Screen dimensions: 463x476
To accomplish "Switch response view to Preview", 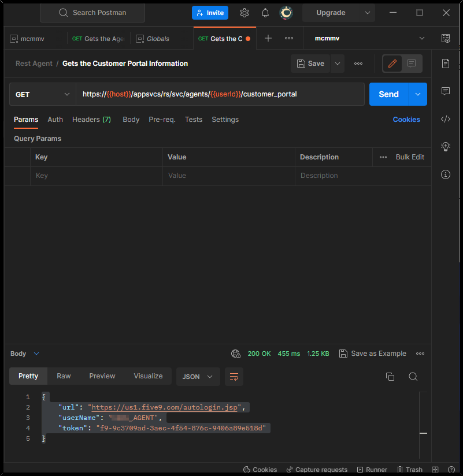I will [102, 376].
